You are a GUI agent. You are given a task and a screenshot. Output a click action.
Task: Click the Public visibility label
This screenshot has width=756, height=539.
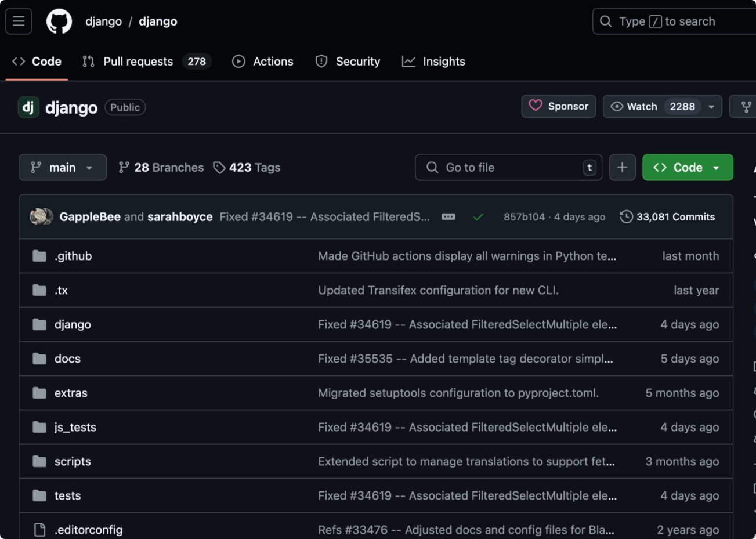pyautogui.click(x=125, y=107)
